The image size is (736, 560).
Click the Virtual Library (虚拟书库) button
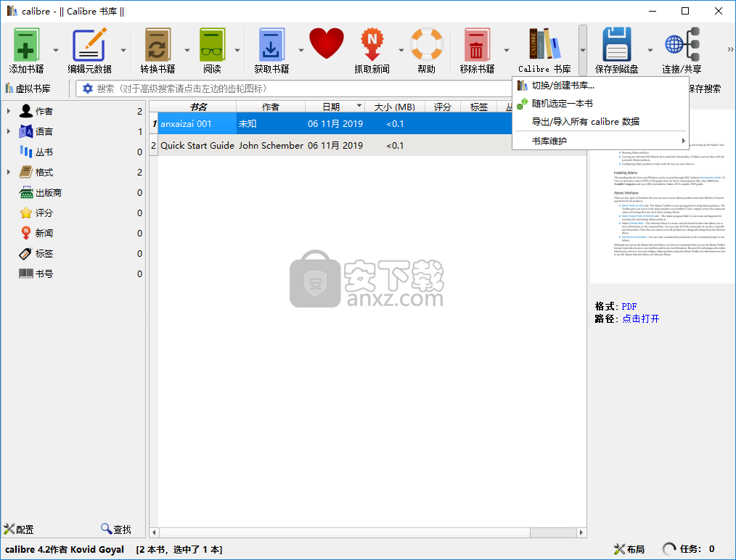coord(28,88)
